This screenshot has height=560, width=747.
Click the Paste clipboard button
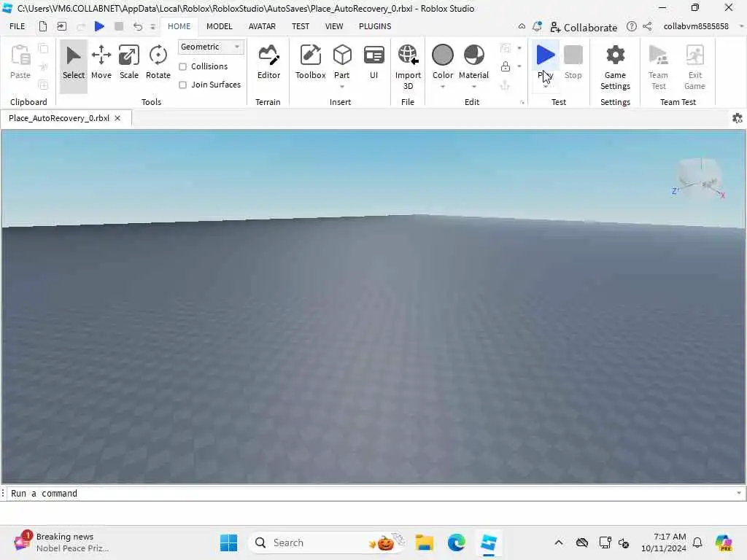tap(20, 63)
